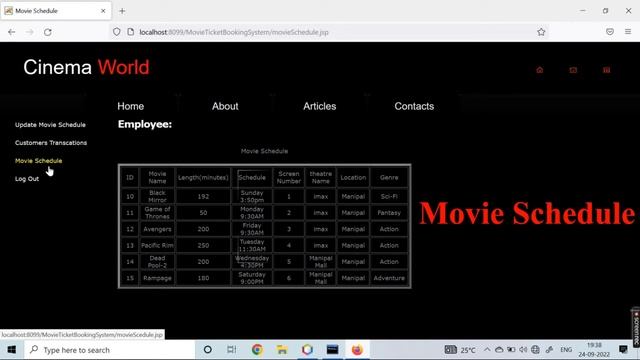Open Movie Schedule sidebar link
Viewport: 640px width, 360px height.
(x=38, y=161)
